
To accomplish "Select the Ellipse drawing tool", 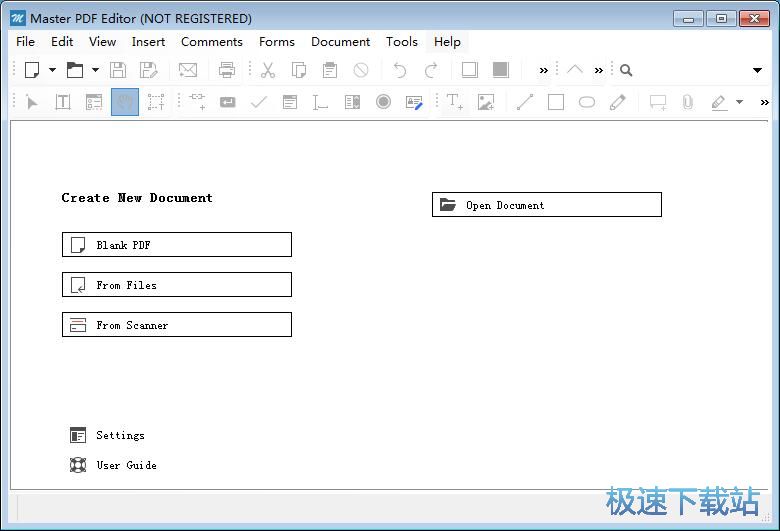I will pos(587,102).
